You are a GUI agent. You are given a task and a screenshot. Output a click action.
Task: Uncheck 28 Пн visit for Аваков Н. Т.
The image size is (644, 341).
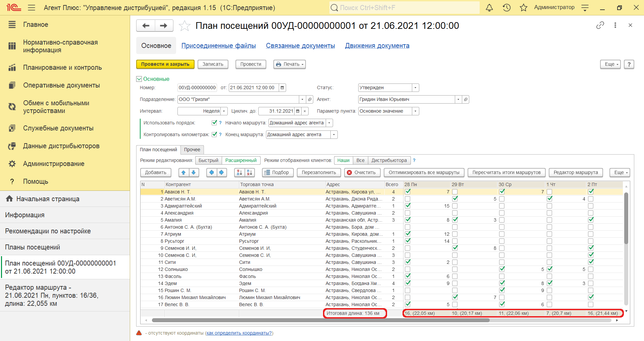[408, 192]
